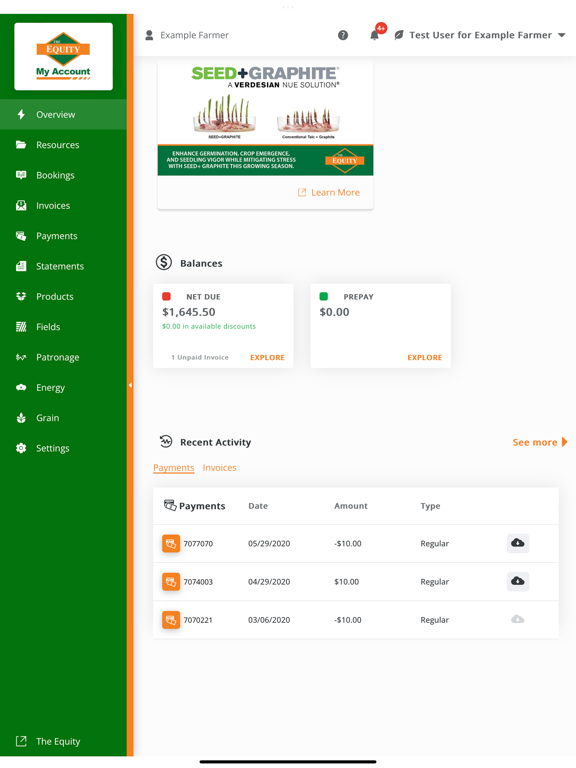Click orange payment icon for 7077070

pos(171,544)
